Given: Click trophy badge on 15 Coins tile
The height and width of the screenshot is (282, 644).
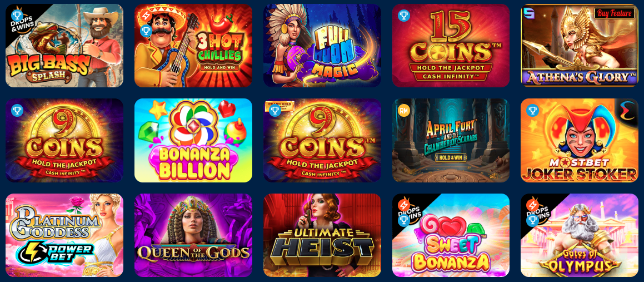Looking at the screenshot, I should pos(404,16).
